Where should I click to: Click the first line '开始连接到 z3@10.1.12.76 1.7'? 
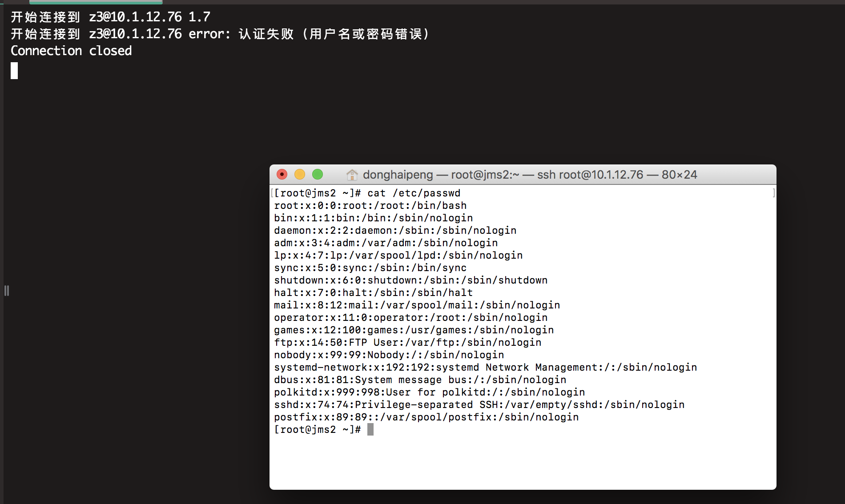110,17
